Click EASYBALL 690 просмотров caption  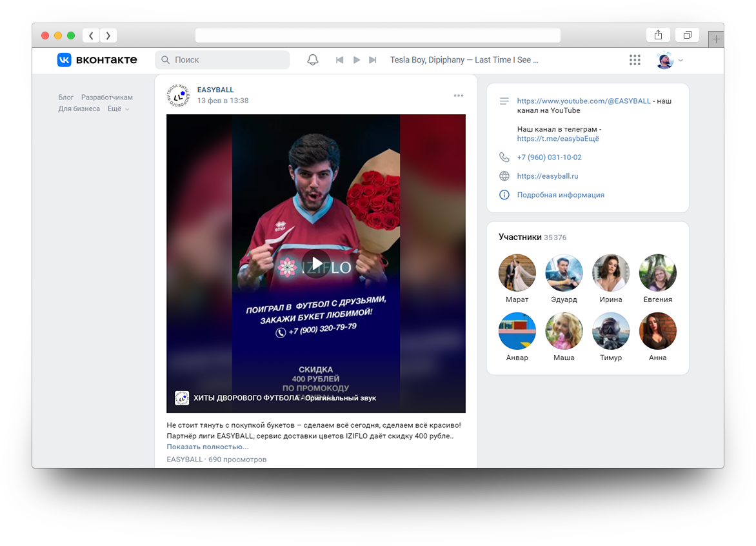[217, 460]
